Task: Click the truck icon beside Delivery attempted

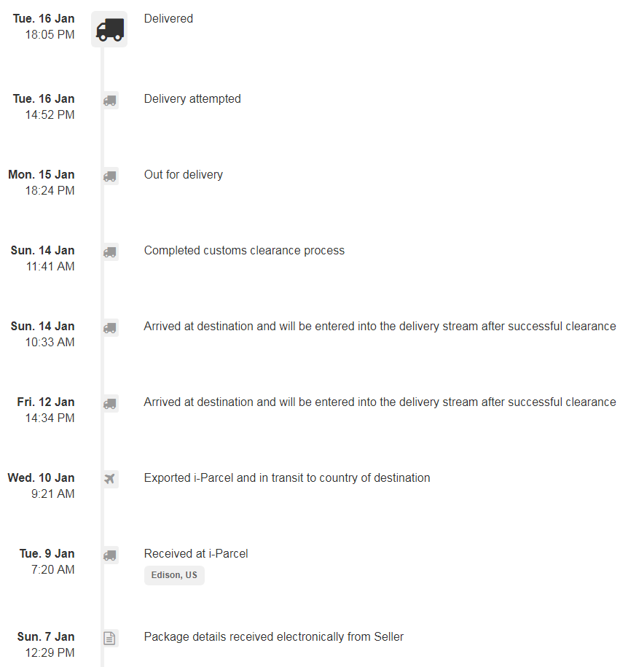Action: 110,101
